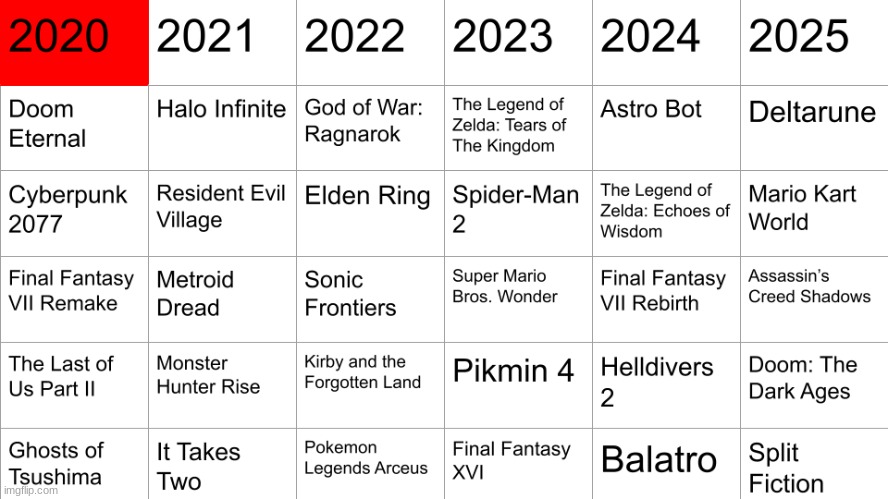Click the Elden Ring cell

point(370,212)
